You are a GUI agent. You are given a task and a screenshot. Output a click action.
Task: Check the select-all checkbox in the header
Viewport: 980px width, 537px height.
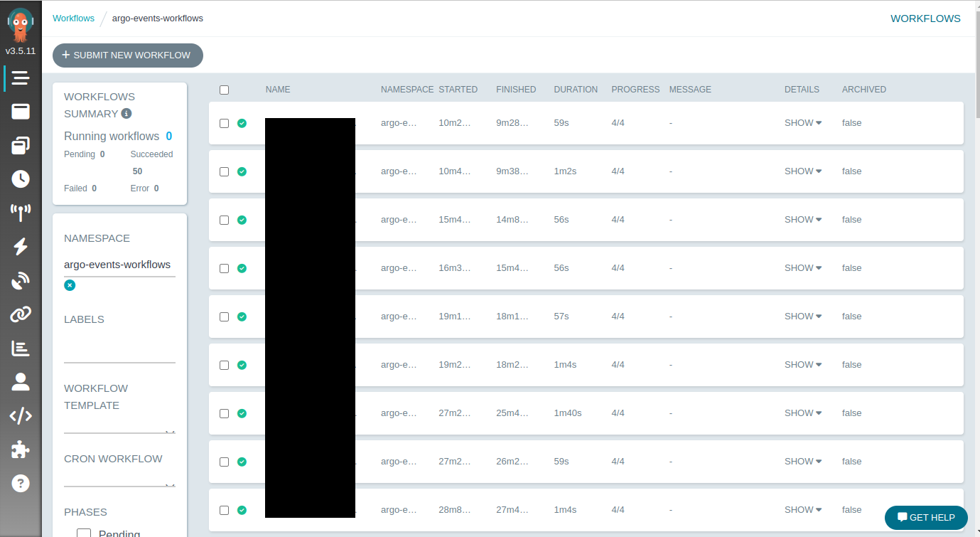point(224,90)
